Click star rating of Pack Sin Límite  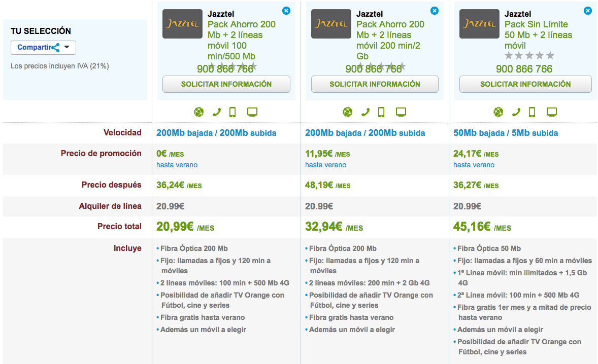coord(529,56)
